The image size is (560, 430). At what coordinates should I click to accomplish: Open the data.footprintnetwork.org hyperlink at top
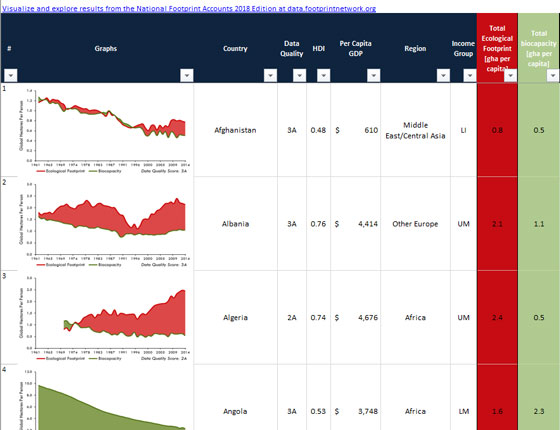point(189,8)
